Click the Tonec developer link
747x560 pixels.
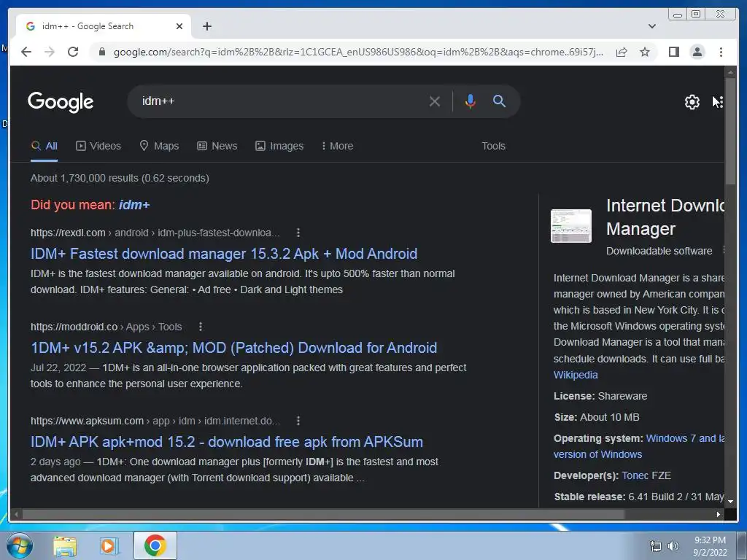(x=635, y=475)
